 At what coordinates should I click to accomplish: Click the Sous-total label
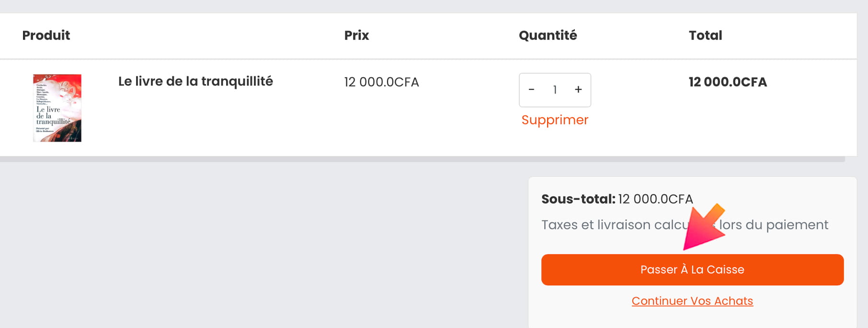[x=578, y=199]
